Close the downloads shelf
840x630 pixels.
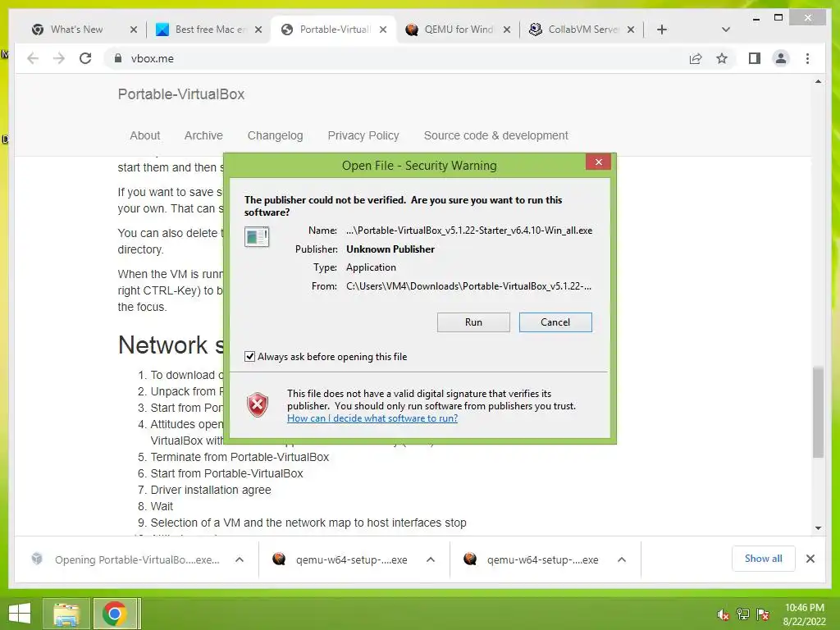click(x=810, y=559)
